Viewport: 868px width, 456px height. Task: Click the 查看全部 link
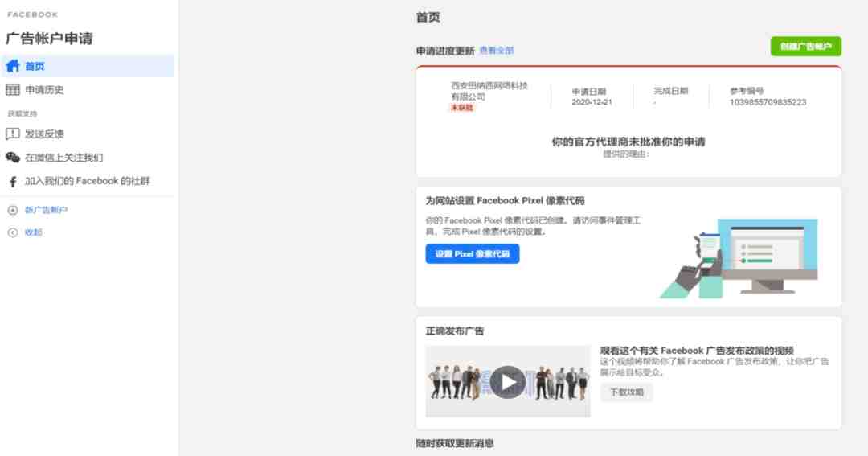point(497,51)
